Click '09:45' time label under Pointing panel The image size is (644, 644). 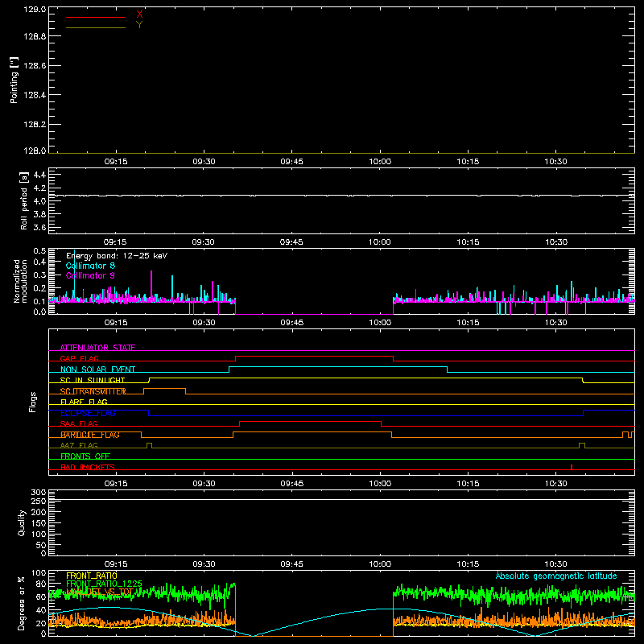[291, 162]
